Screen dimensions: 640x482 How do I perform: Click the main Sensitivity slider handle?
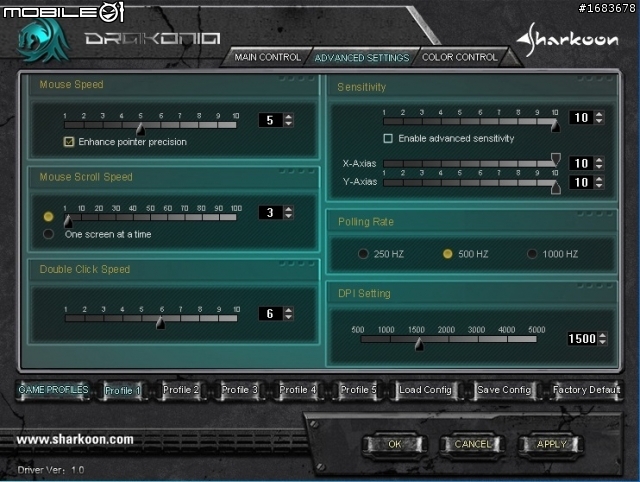click(556, 125)
